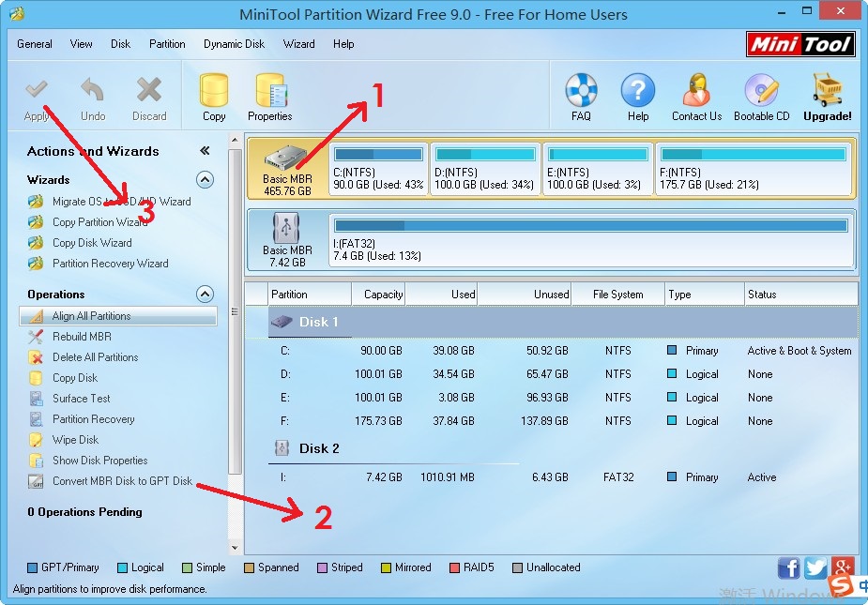Screen dimensions: 868x605
Task: Click the Help question mark icon
Action: click(638, 90)
